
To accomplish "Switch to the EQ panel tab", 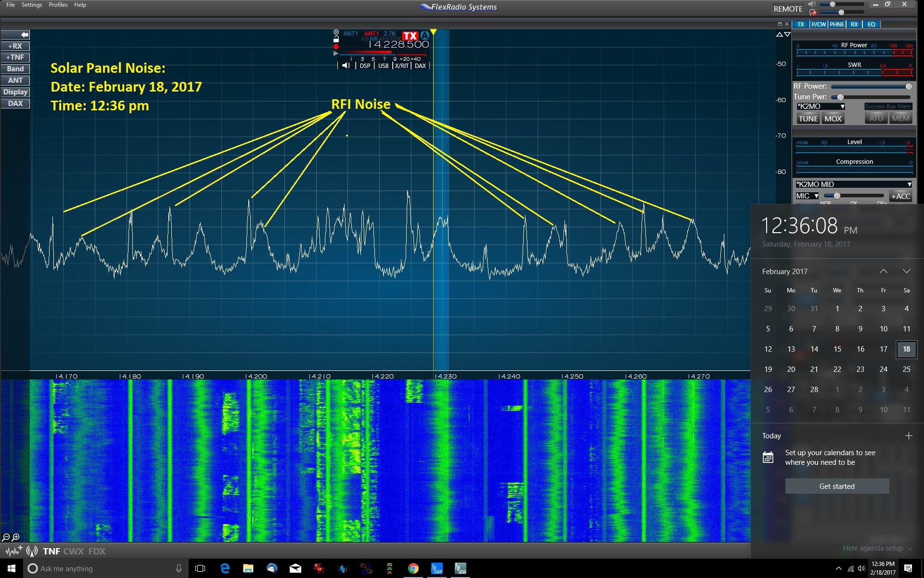I will point(871,24).
